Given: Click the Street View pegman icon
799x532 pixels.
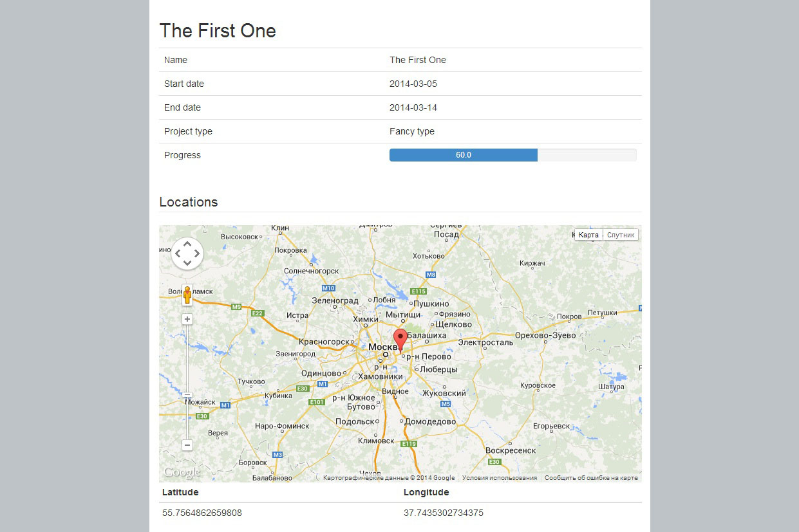Looking at the screenshot, I should [187, 295].
